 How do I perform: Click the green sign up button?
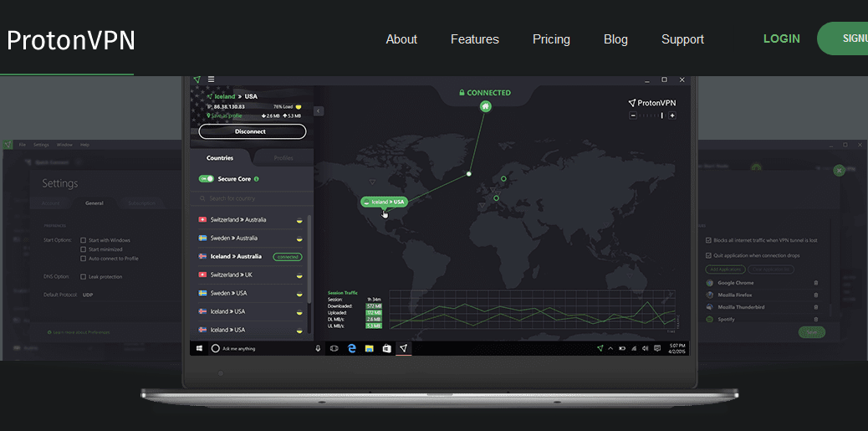[843, 38]
